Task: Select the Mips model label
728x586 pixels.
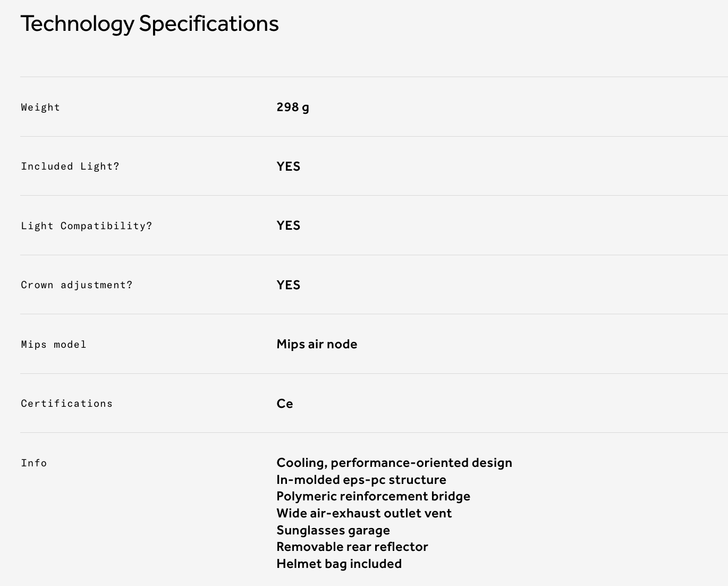Action: point(54,345)
